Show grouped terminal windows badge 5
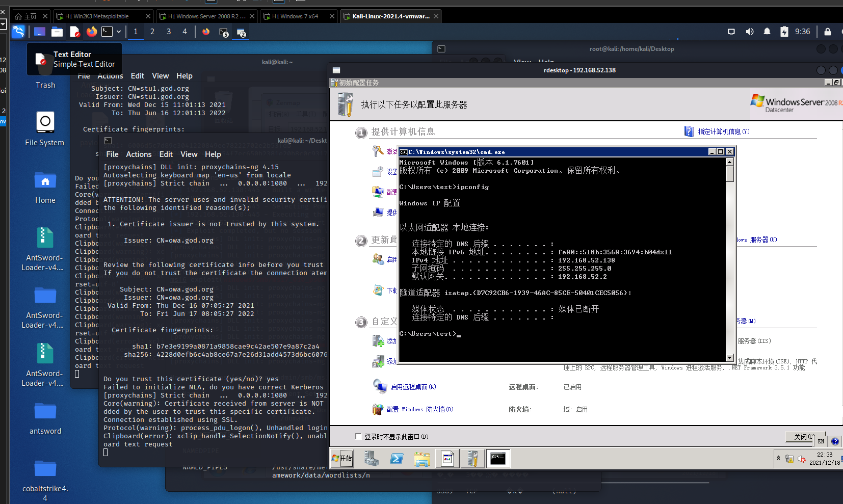 (x=224, y=32)
